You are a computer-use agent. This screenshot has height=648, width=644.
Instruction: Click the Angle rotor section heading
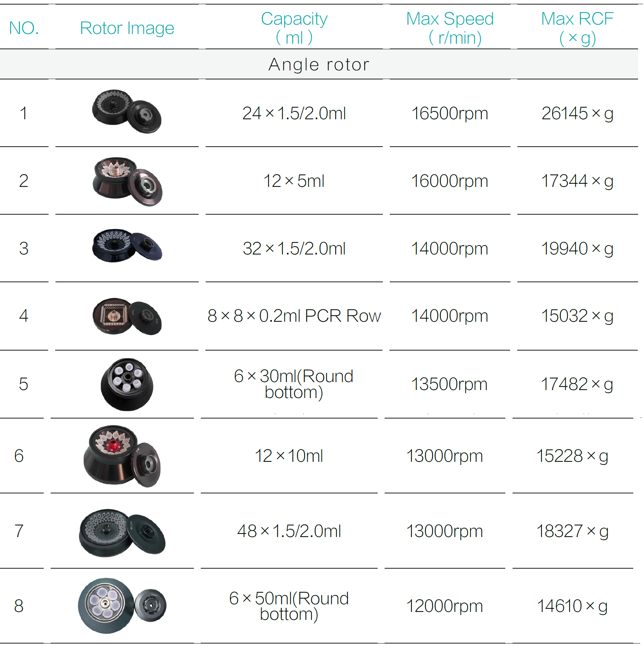point(319,64)
